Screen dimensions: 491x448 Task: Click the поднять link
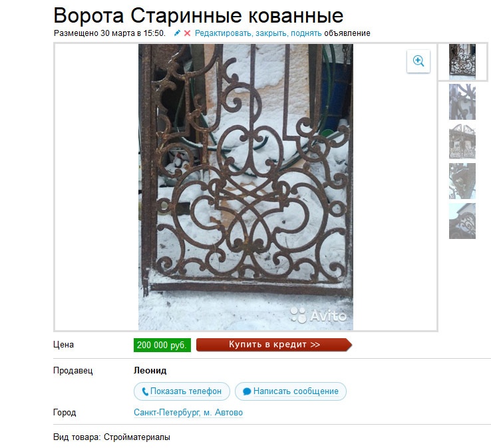[x=306, y=33]
